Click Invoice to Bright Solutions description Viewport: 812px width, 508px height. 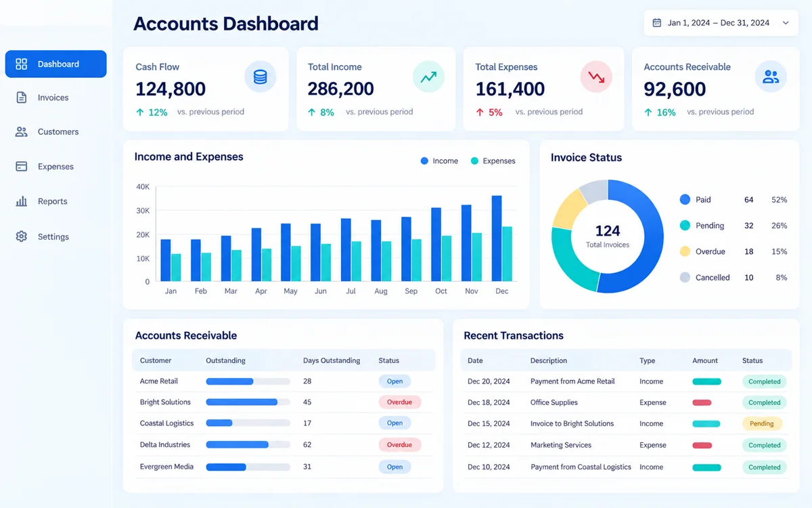tap(572, 423)
